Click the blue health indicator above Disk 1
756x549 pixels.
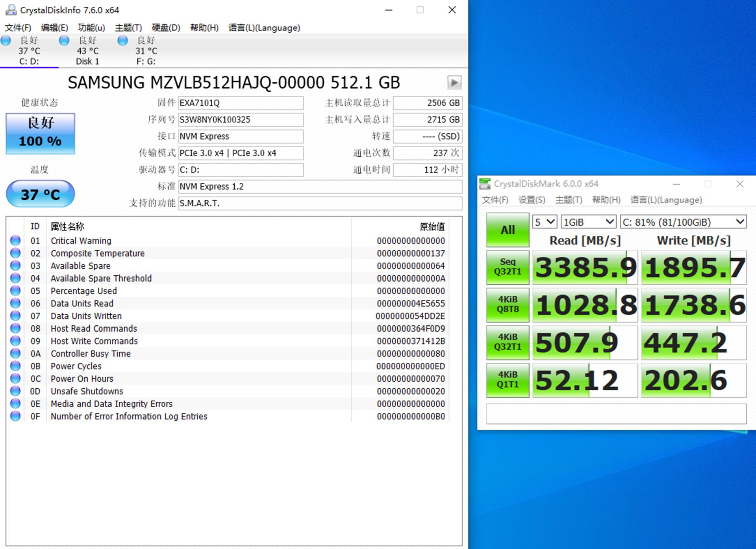[64, 40]
